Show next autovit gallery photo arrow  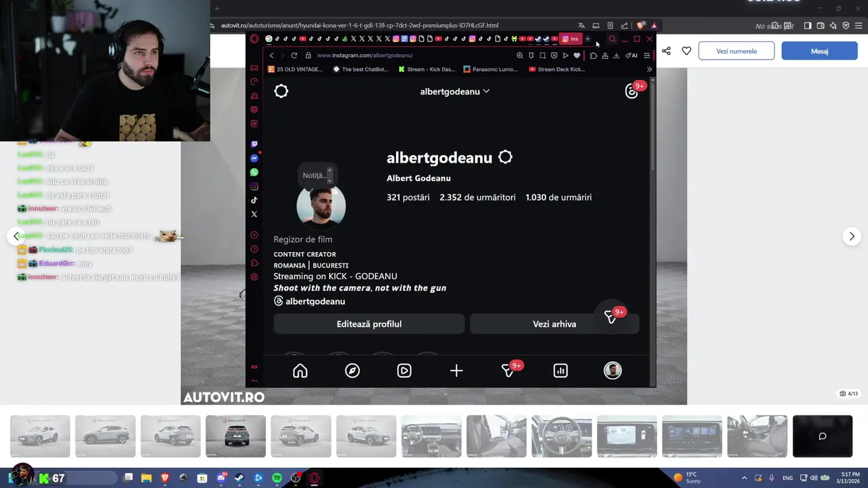[852, 236]
